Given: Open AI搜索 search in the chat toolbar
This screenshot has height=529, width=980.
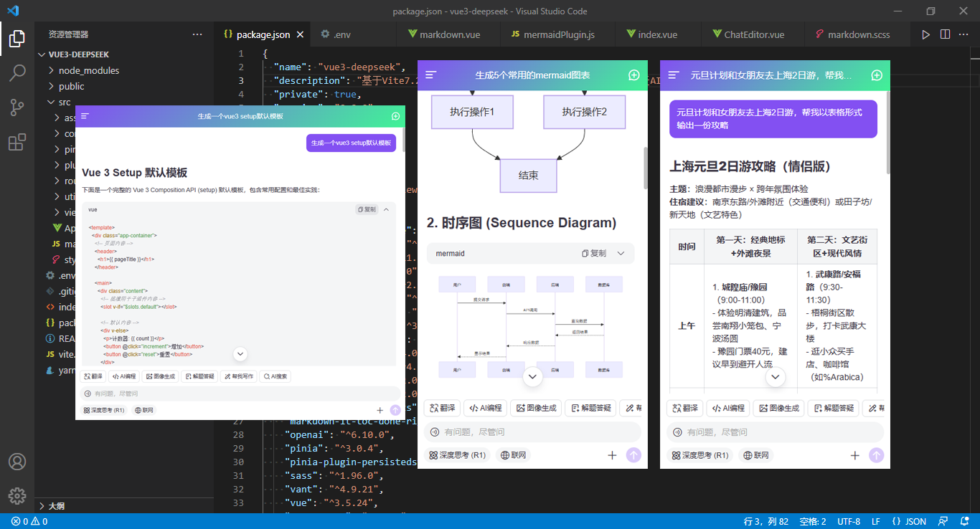Looking at the screenshot, I should (x=275, y=376).
